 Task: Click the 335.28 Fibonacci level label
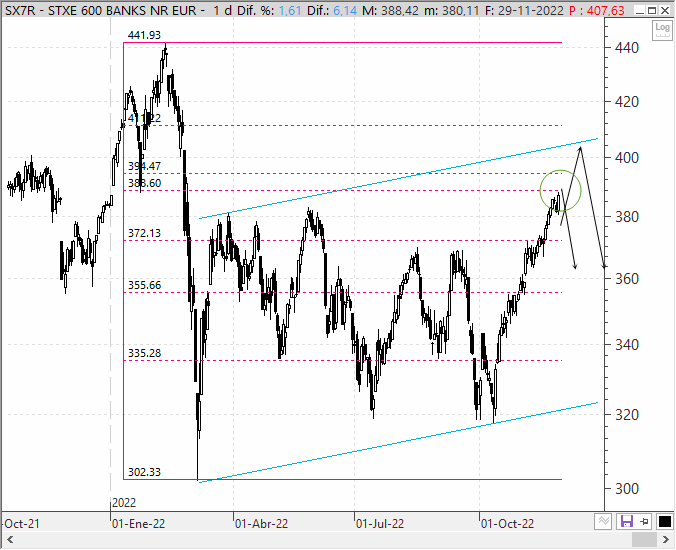click(144, 353)
